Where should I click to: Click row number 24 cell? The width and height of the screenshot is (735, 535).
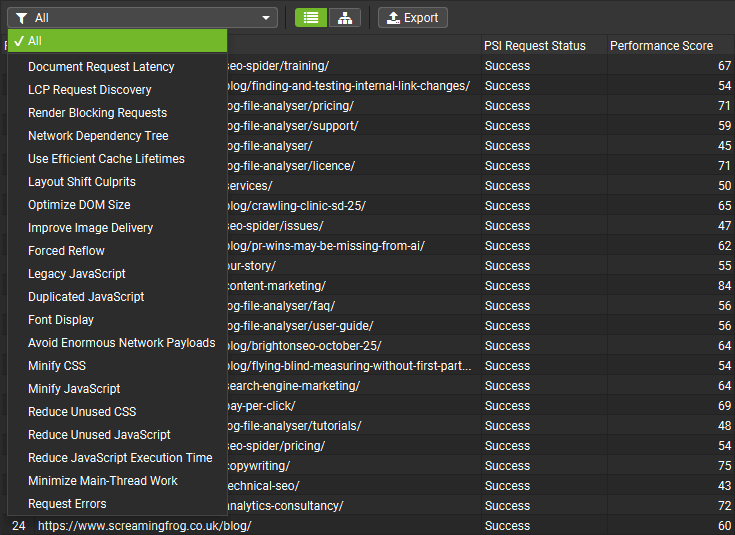(x=19, y=526)
